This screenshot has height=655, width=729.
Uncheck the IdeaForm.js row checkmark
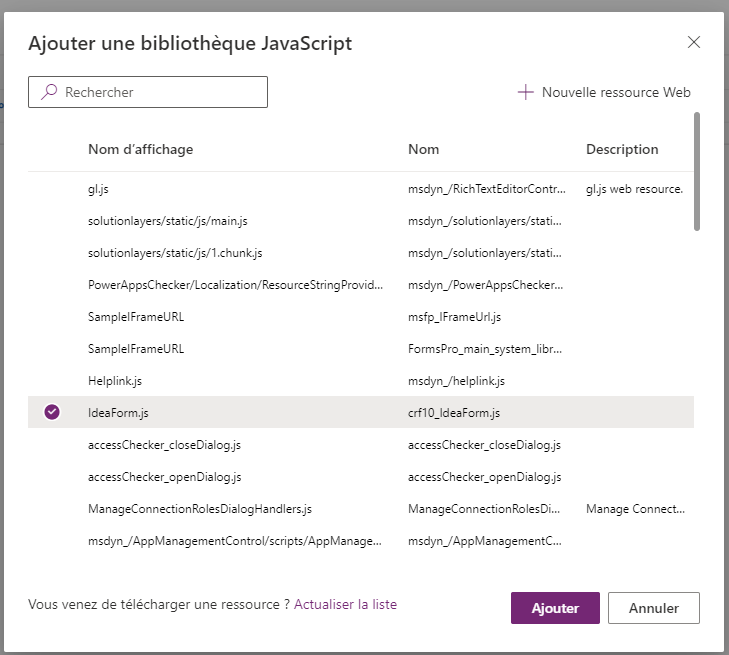pos(52,412)
